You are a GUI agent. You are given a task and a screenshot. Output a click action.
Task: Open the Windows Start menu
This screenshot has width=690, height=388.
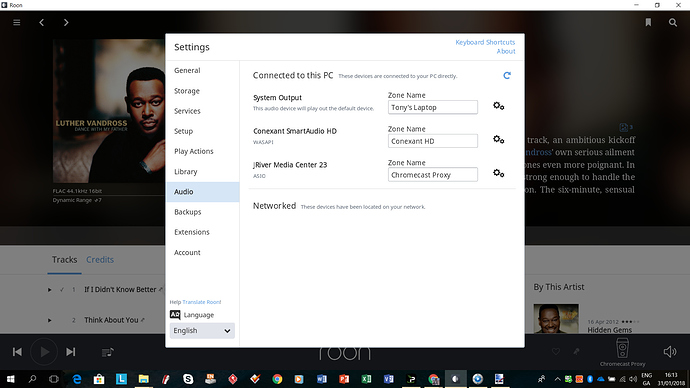pos(11,379)
